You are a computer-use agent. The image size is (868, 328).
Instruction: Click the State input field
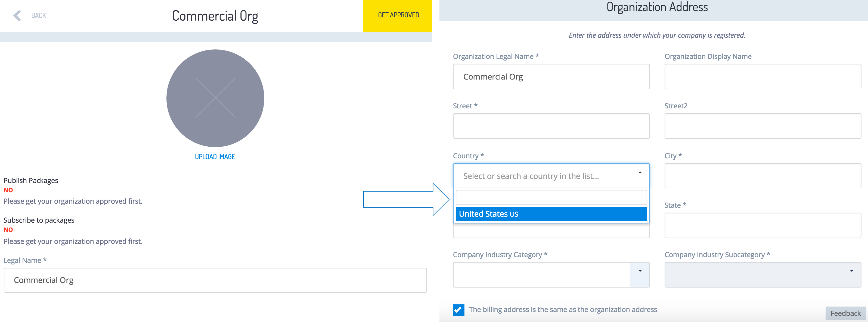coord(762,225)
